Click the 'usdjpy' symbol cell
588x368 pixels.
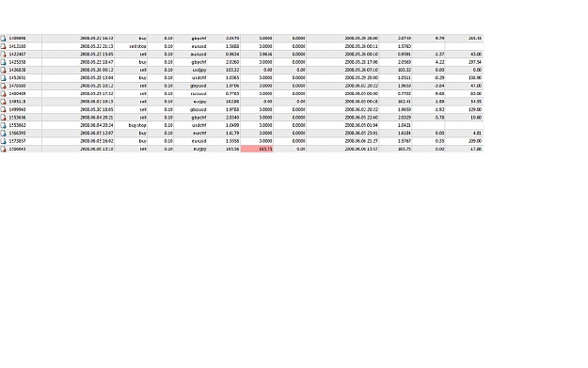[199, 71]
